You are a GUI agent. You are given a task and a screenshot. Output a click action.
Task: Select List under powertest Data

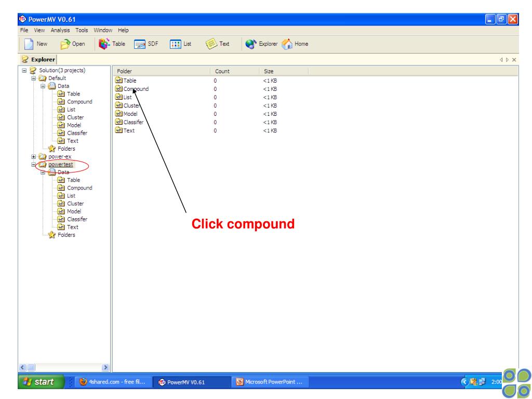click(71, 196)
